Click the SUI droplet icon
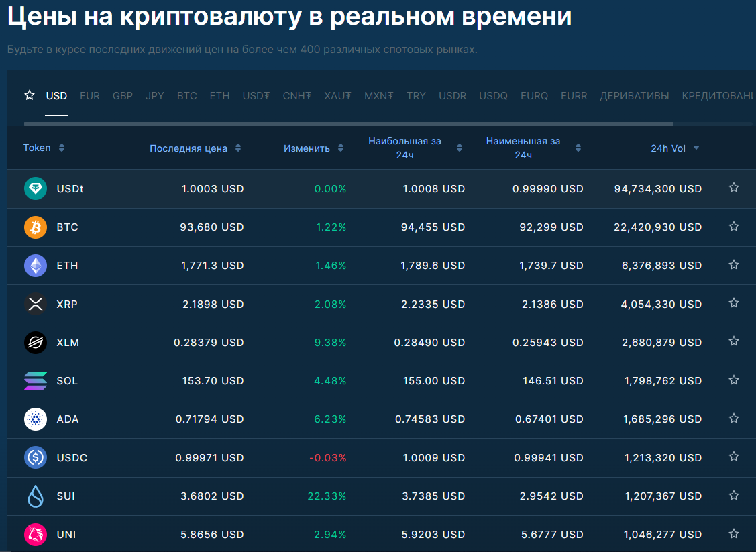This screenshot has height=552, width=756. 35,496
